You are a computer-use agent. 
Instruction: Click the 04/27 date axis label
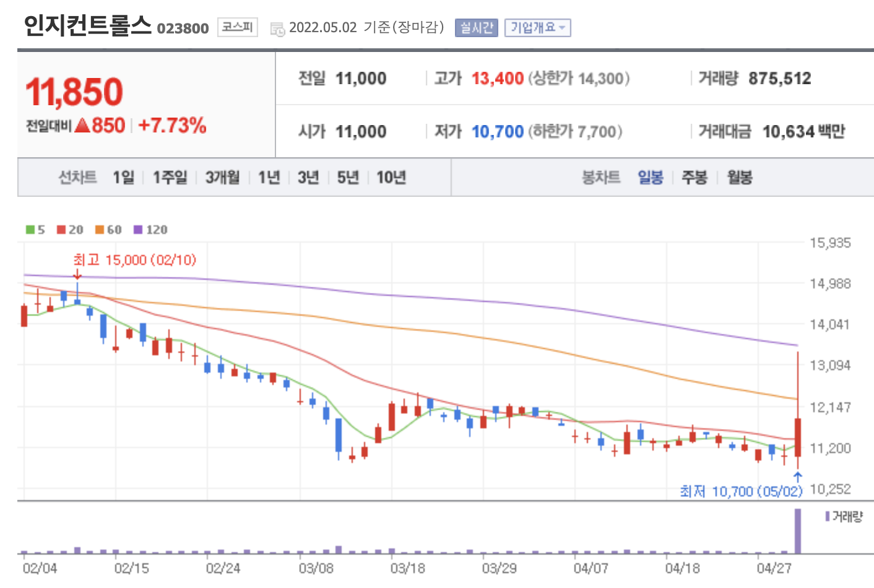[774, 568]
